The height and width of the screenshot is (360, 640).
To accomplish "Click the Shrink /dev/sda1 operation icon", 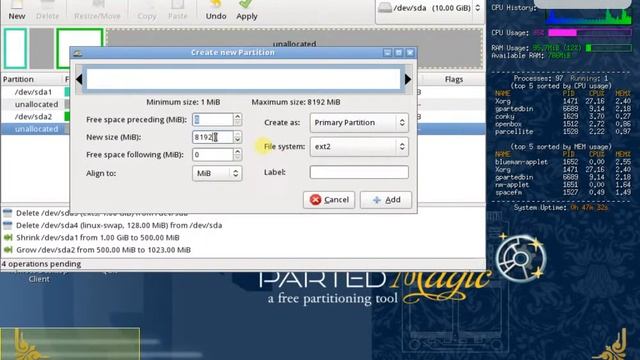I will pyautogui.click(x=8, y=238).
